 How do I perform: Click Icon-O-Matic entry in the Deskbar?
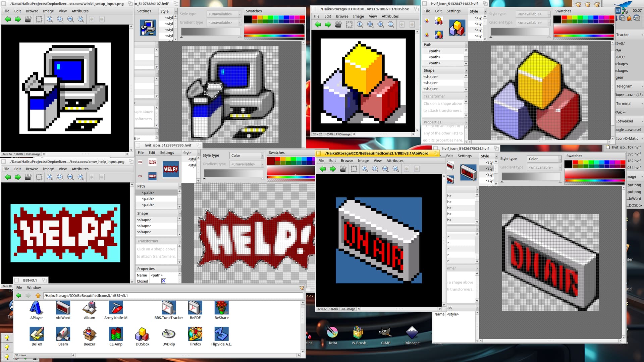[x=627, y=138]
